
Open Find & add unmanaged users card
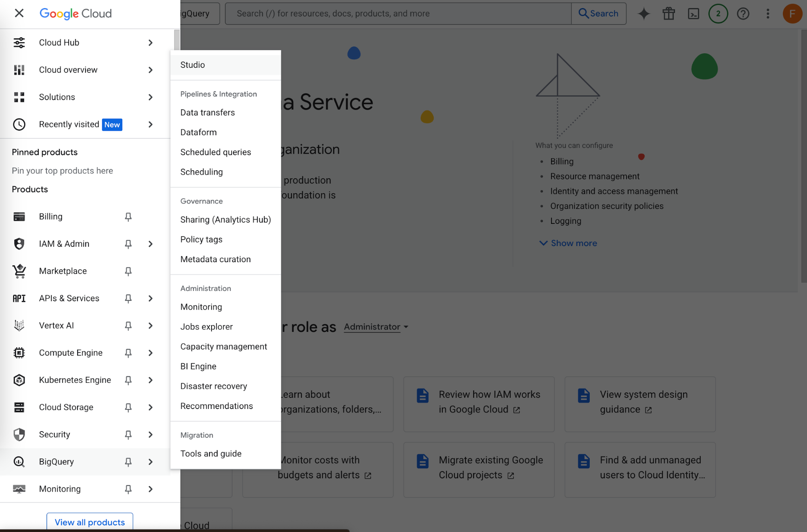(640, 470)
